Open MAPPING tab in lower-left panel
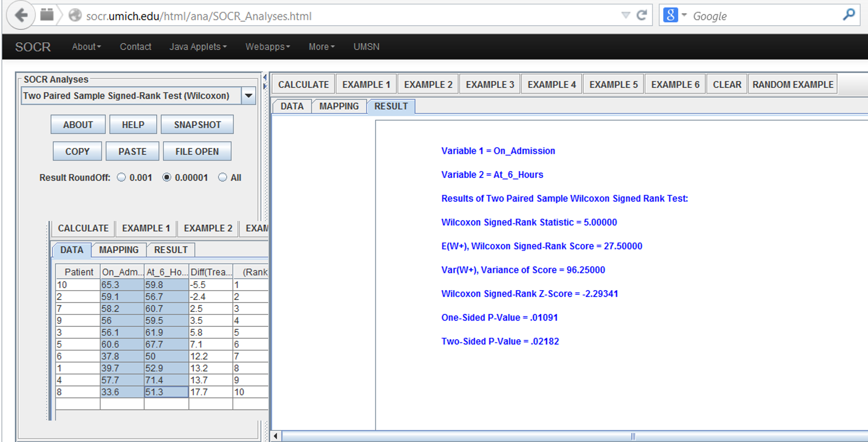The height and width of the screenshot is (442, 868). (119, 250)
